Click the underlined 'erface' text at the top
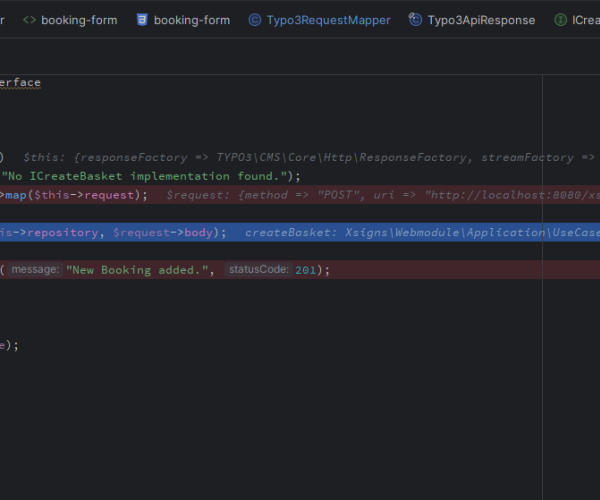Viewport: 600px width, 500px height. click(20, 83)
